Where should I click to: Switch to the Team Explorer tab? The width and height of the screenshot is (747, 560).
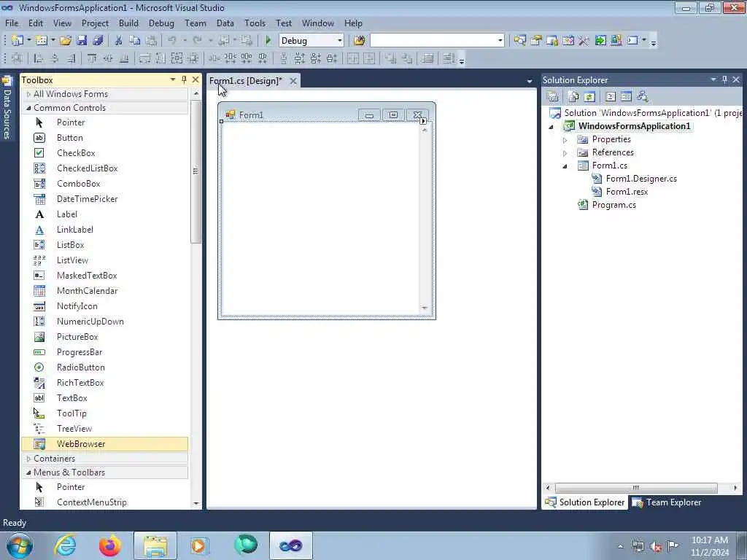tap(667, 502)
